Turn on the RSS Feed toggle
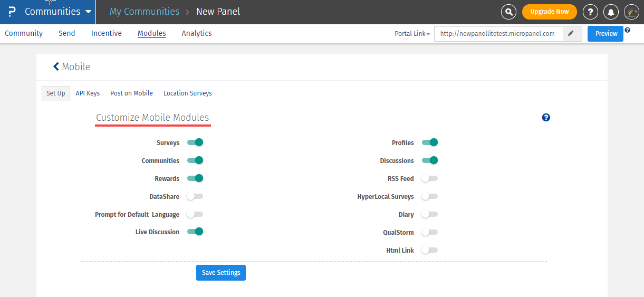 pos(430,178)
